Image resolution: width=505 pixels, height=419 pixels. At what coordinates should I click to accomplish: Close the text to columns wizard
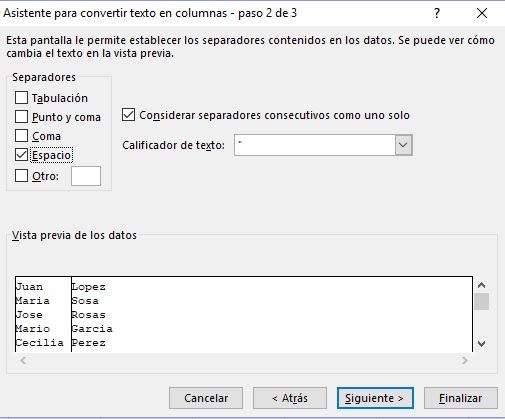(x=482, y=13)
